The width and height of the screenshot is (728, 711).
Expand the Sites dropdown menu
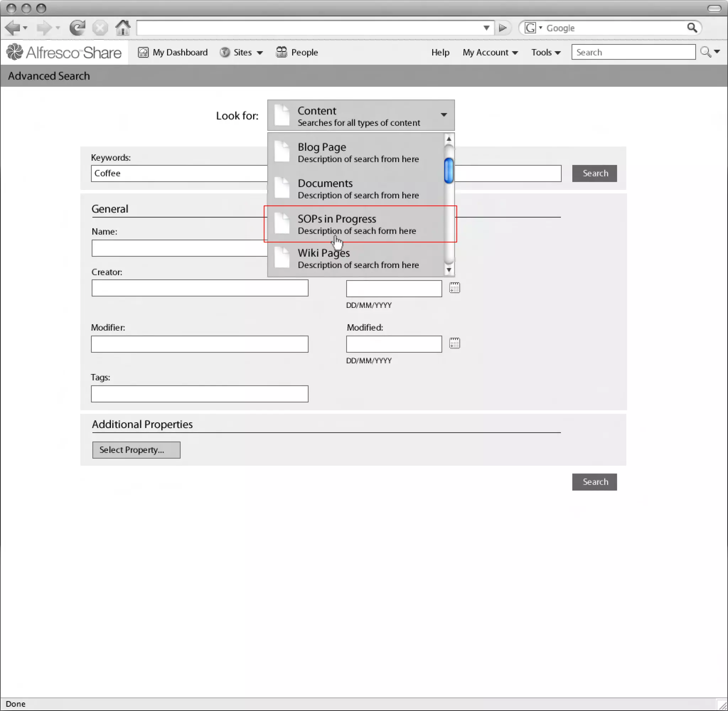(x=247, y=53)
